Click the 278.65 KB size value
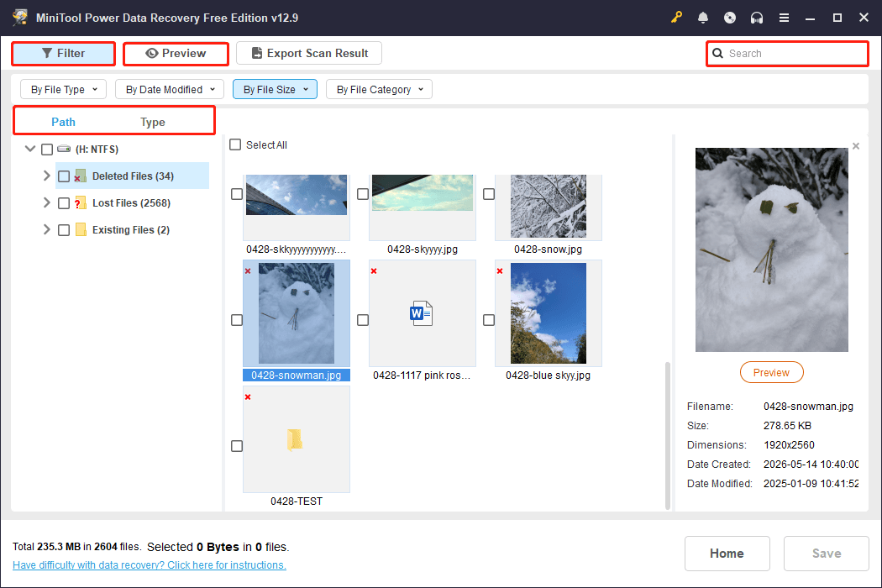Screen dimensions: 882x588 pos(787,425)
